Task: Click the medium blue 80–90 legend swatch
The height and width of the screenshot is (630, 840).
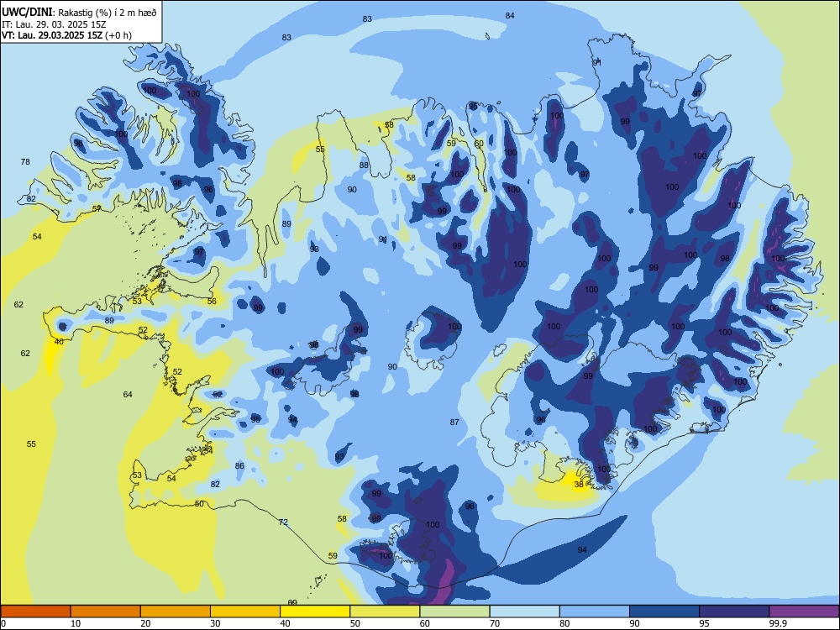Action: coord(595,612)
